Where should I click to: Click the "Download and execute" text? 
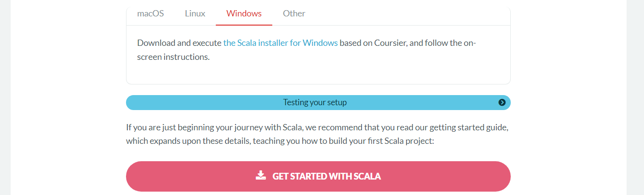[x=179, y=42]
